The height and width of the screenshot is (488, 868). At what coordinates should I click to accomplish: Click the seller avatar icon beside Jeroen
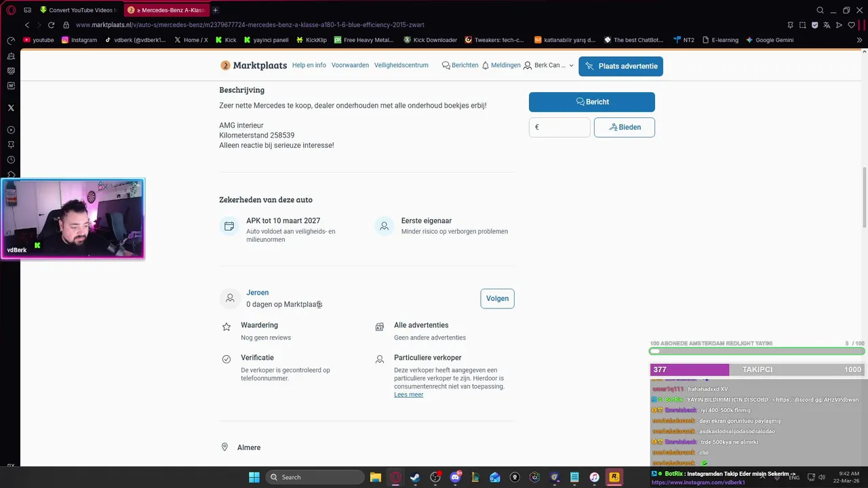230,298
